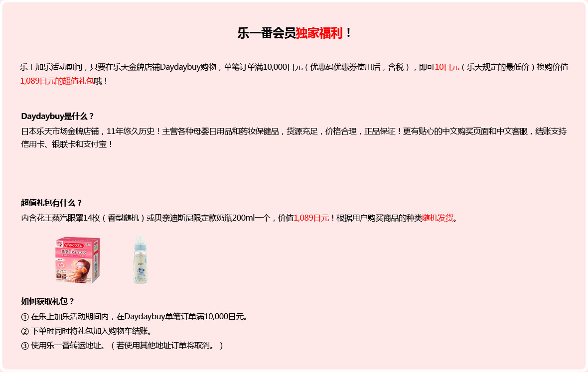Click the heading 如何获取礼包？
Screen dimensions: 588x372
[48, 301]
